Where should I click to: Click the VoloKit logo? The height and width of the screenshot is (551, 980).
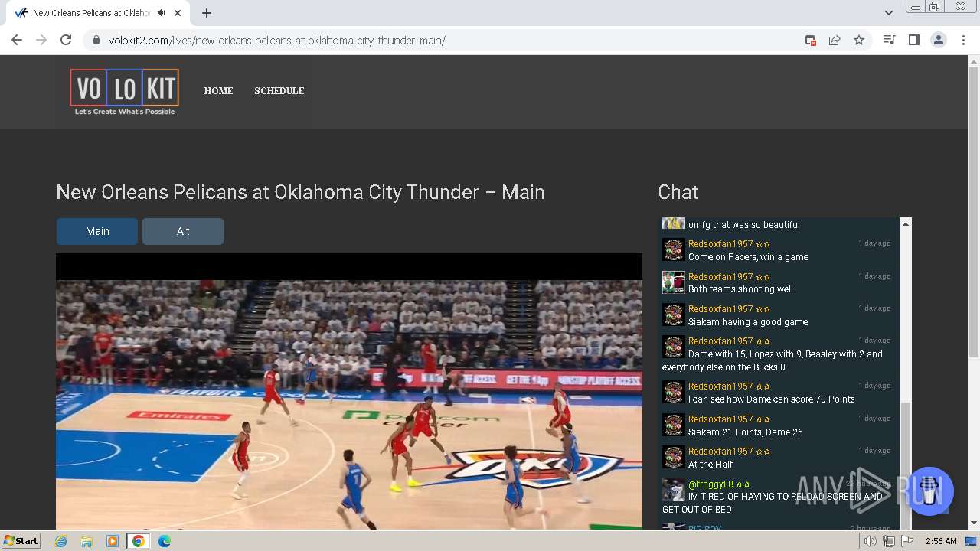(x=124, y=92)
